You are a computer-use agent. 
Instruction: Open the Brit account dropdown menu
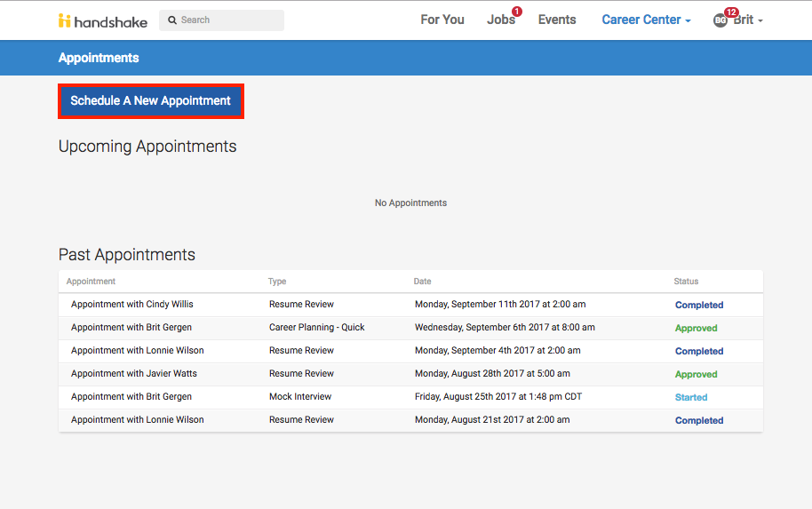(748, 20)
